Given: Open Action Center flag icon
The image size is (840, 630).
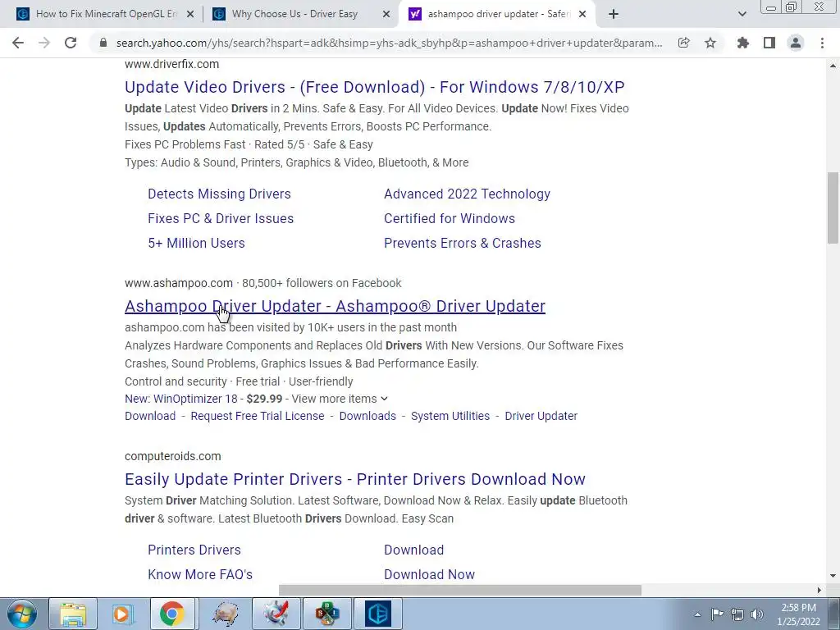Looking at the screenshot, I should (x=717, y=614).
